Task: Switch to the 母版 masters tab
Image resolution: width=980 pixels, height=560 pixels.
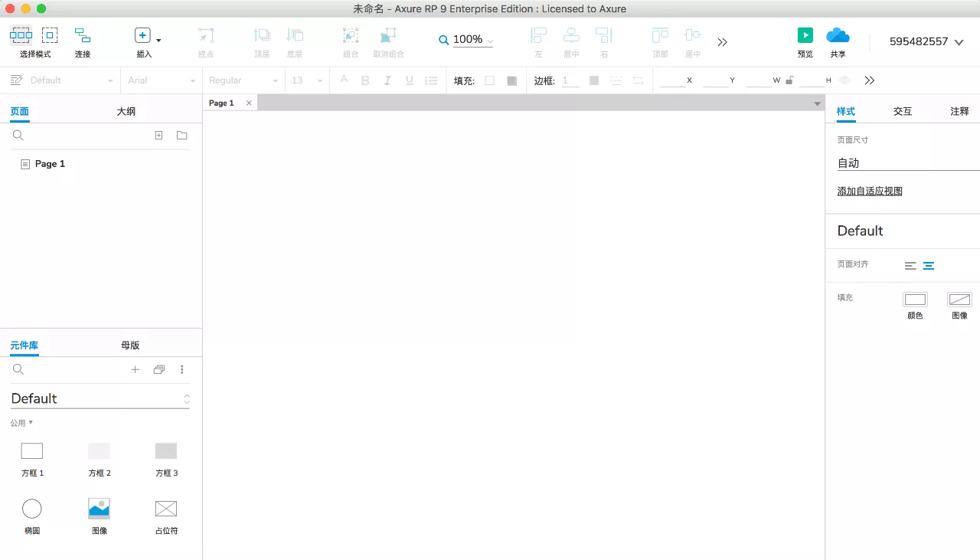Action: [130, 345]
